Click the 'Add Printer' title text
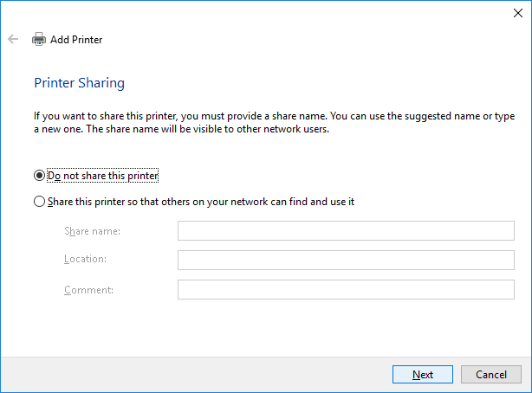Viewport: 532px width, 393px height. [x=76, y=39]
